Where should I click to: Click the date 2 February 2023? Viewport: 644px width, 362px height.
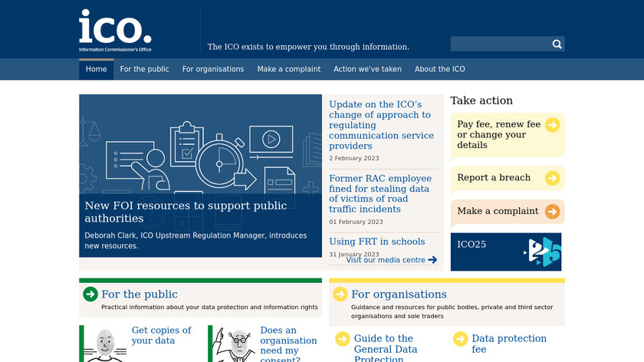354,158
